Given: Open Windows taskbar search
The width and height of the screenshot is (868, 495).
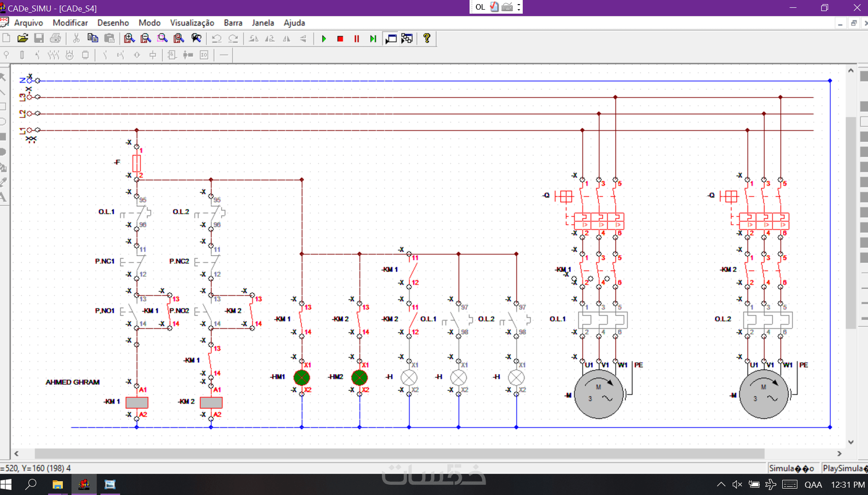Looking at the screenshot, I should (x=31, y=484).
